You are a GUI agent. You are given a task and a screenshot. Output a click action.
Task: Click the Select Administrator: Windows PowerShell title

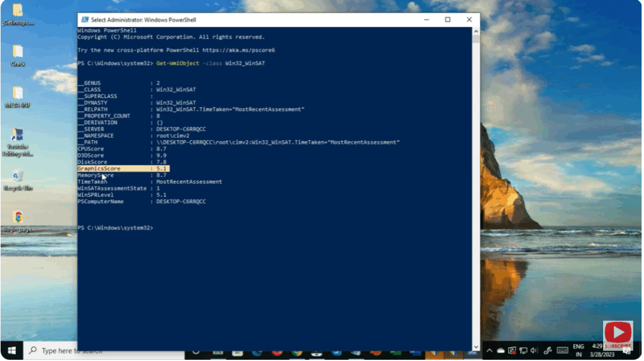(x=143, y=19)
